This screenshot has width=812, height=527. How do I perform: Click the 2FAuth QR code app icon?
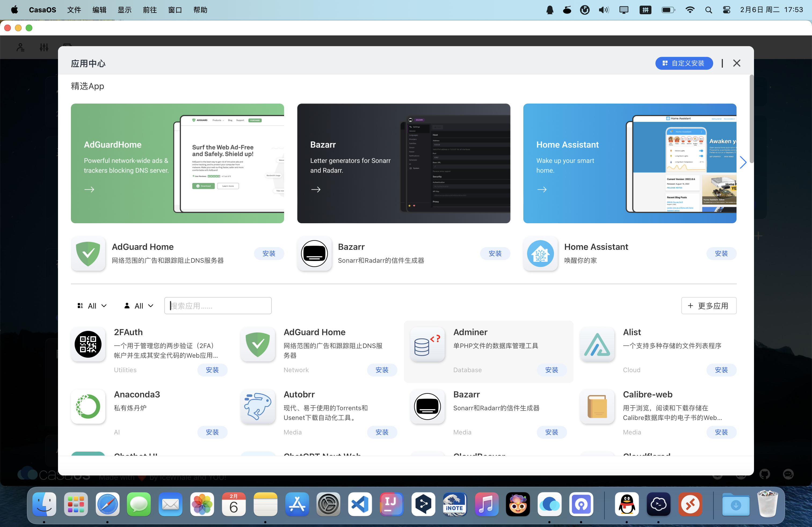tap(88, 344)
